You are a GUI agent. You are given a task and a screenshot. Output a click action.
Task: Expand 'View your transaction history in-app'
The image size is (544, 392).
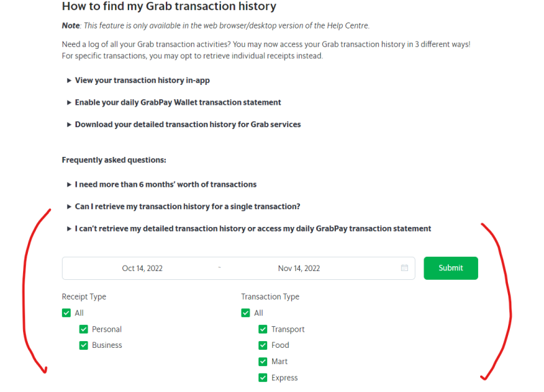click(142, 80)
